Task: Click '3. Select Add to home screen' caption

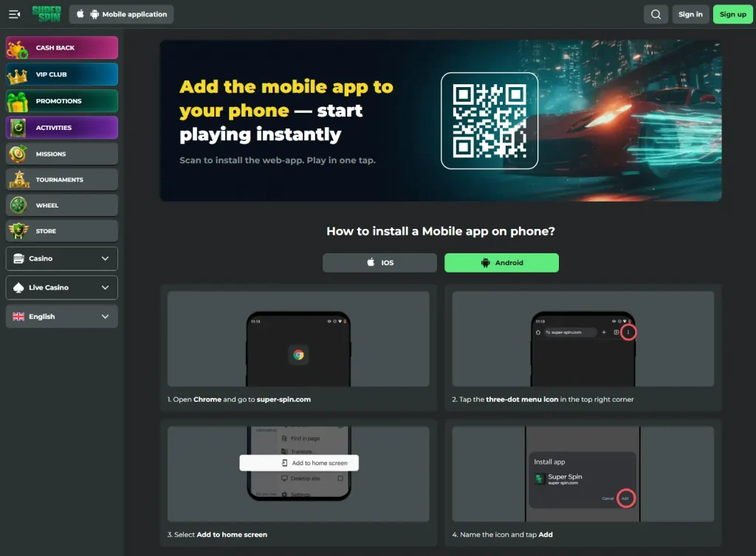Action: (x=217, y=535)
